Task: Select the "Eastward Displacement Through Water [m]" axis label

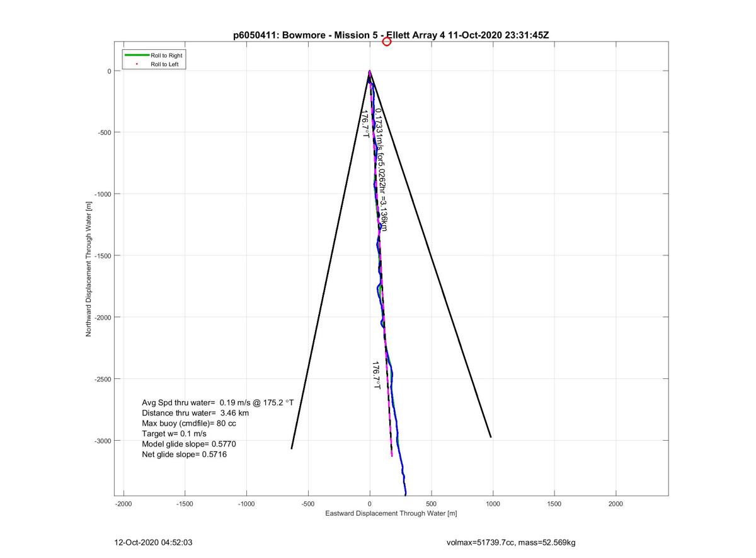Action: click(391, 513)
